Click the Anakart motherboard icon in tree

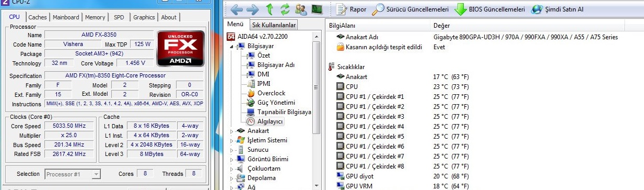click(x=241, y=131)
